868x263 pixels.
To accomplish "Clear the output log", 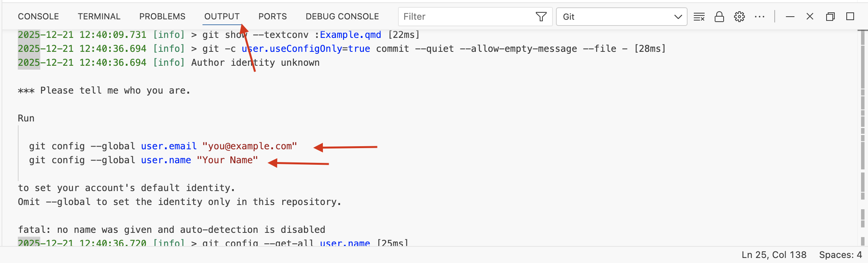I will 699,17.
